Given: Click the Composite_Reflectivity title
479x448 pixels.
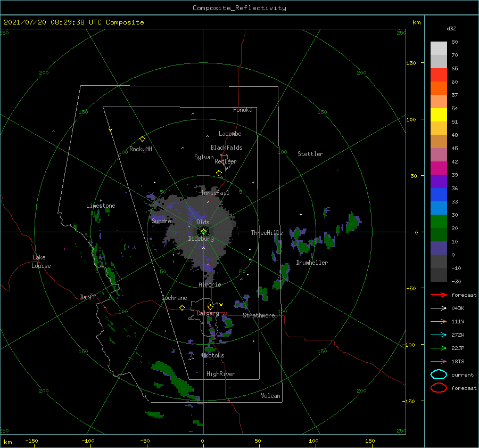Looking at the screenshot, I should [239, 8].
